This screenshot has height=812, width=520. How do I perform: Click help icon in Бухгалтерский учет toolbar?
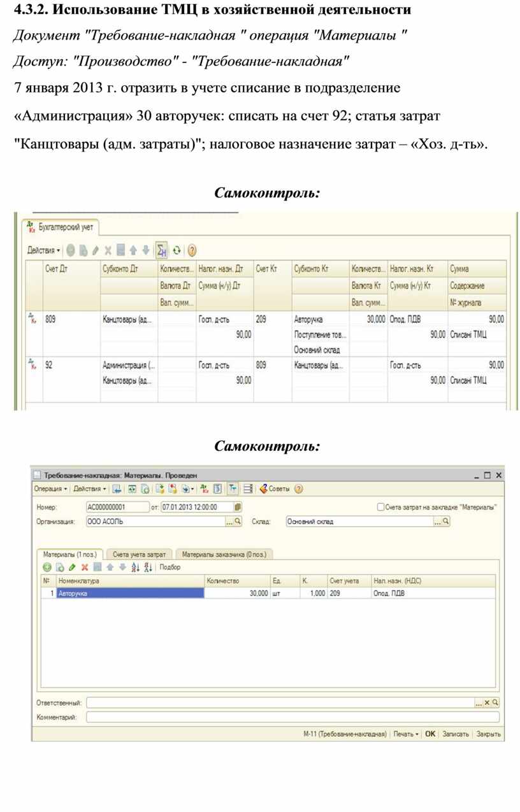191,250
